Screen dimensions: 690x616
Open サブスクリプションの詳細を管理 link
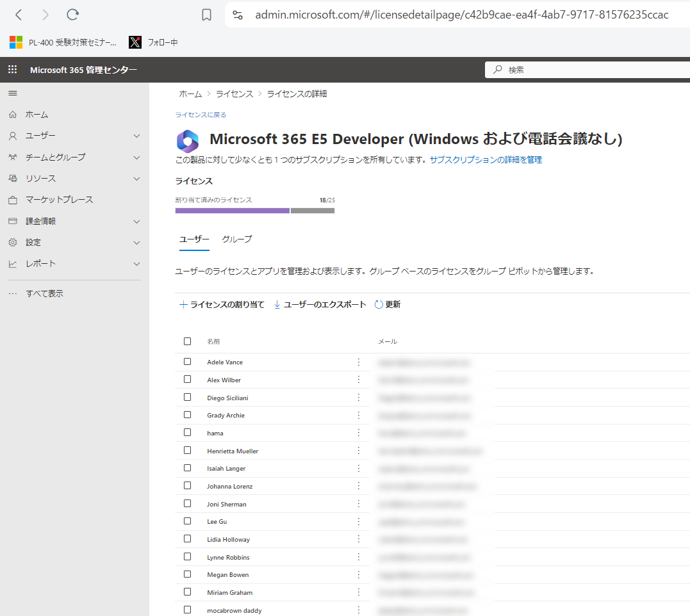point(486,159)
